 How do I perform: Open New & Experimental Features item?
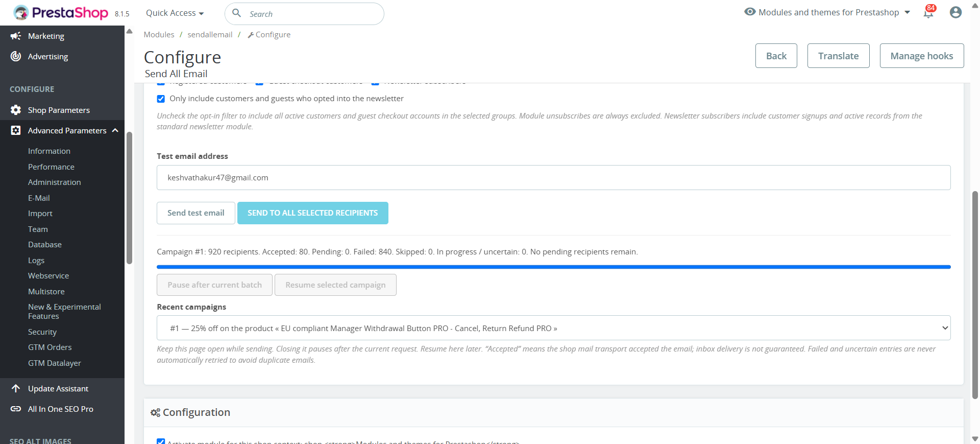coord(64,311)
